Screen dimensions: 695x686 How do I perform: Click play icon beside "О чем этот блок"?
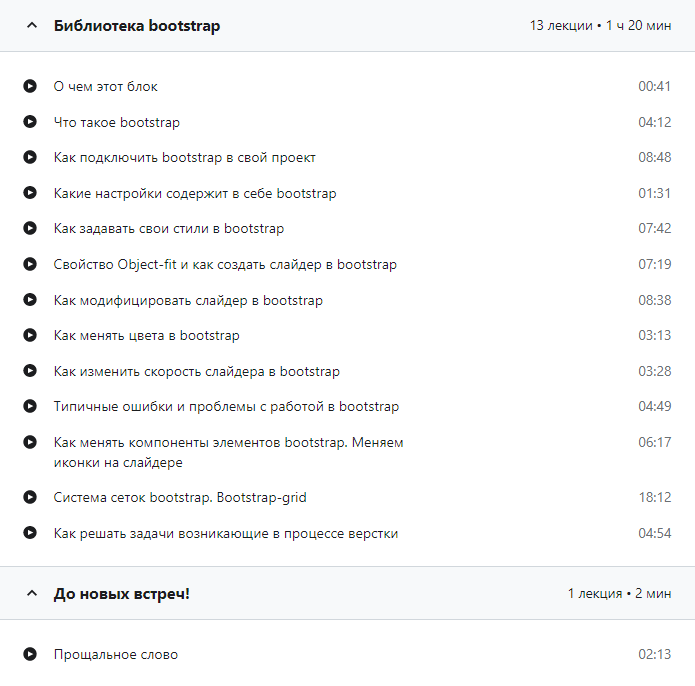pyautogui.click(x=30, y=86)
